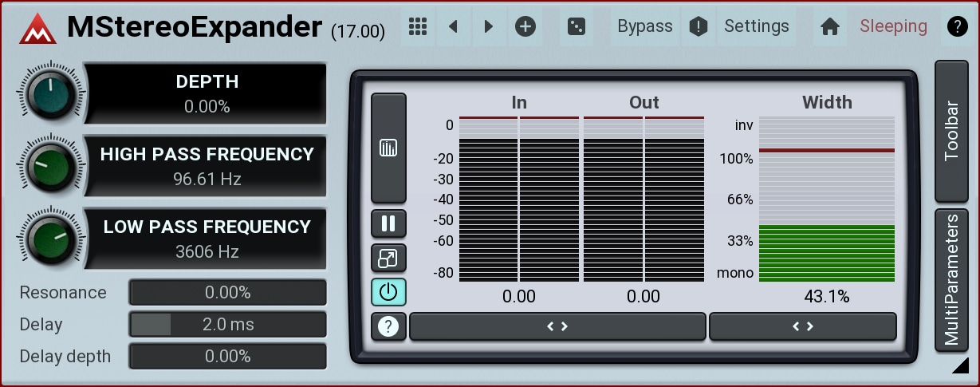
Task: Open the Settings button
Action: [756, 26]
